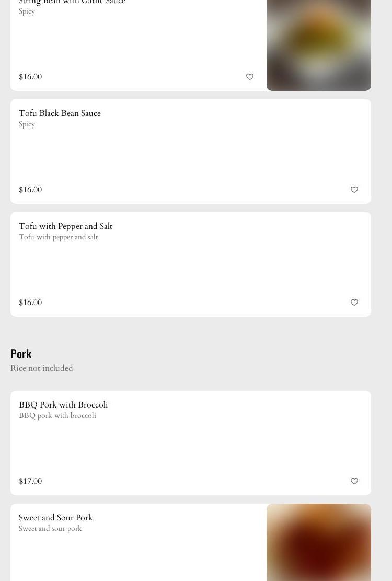Click Tofu with Pepper and Salt $16.00 price
392x581 pixels.
pos(30,303)
